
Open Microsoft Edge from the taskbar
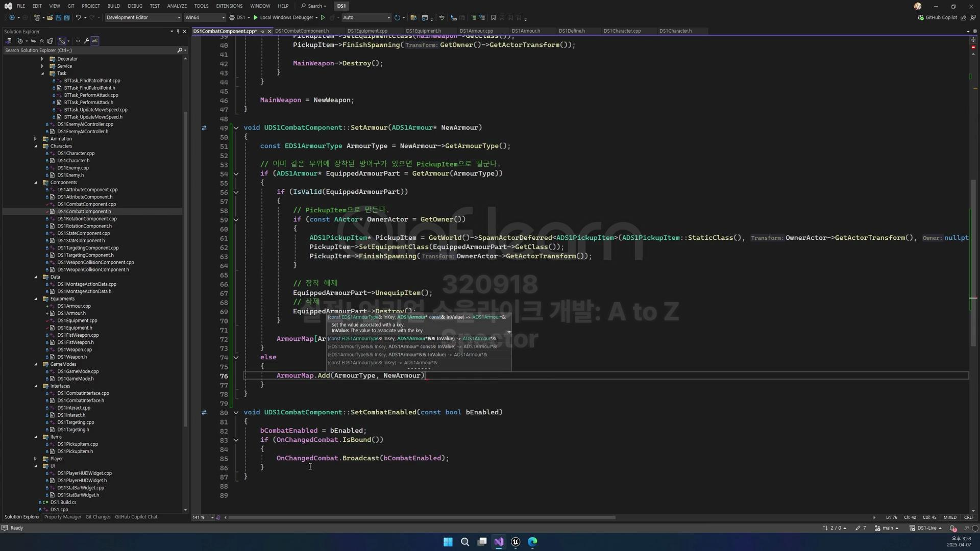532,542
